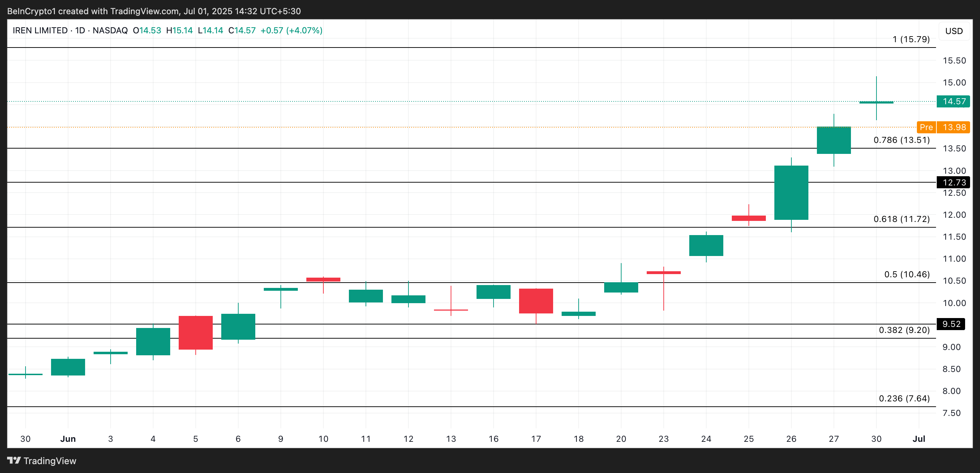Image resolution: width=980 pixels, height=473 pixels.
Task: Click the TradingView text link at bottom
Action: (50, 461)
